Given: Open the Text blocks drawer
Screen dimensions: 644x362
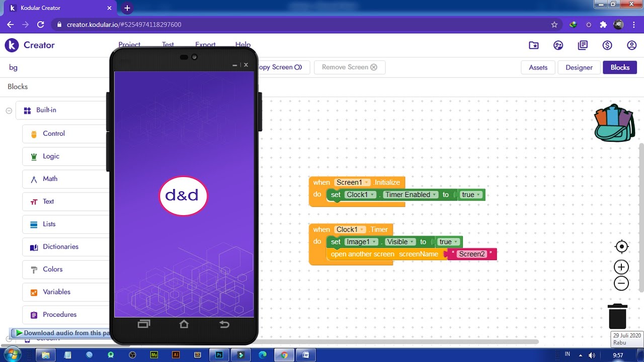Looking at the screenshot, I should click(65, 202).
